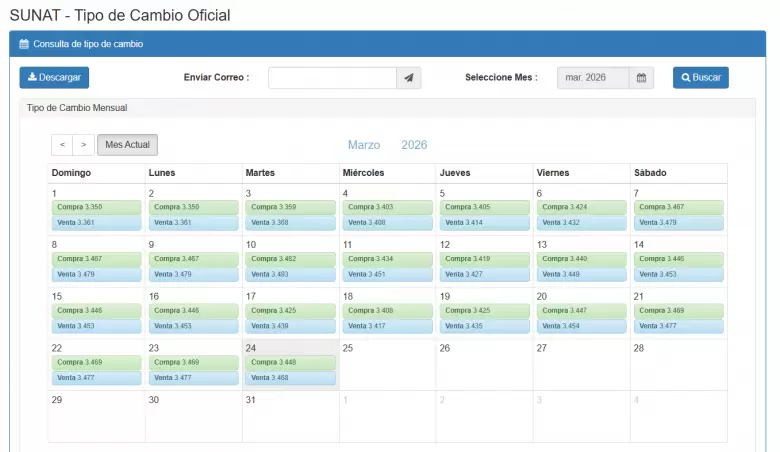Select Compra 3.448 on Tuesday March 24
780x452 pixels.
pos(290,363)
